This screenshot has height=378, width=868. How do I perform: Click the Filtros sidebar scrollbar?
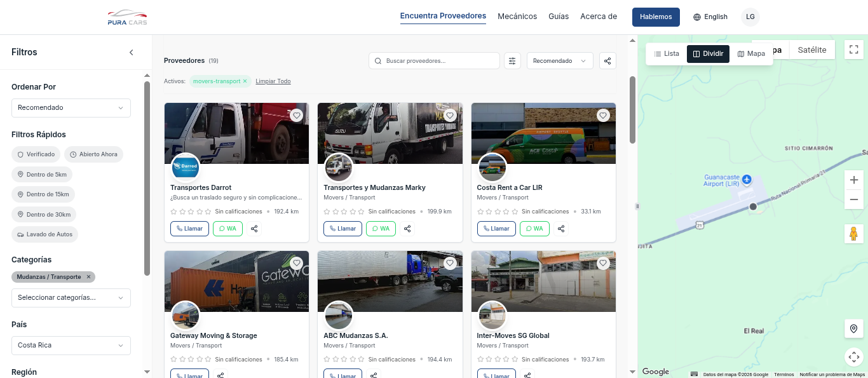[147, 178]
